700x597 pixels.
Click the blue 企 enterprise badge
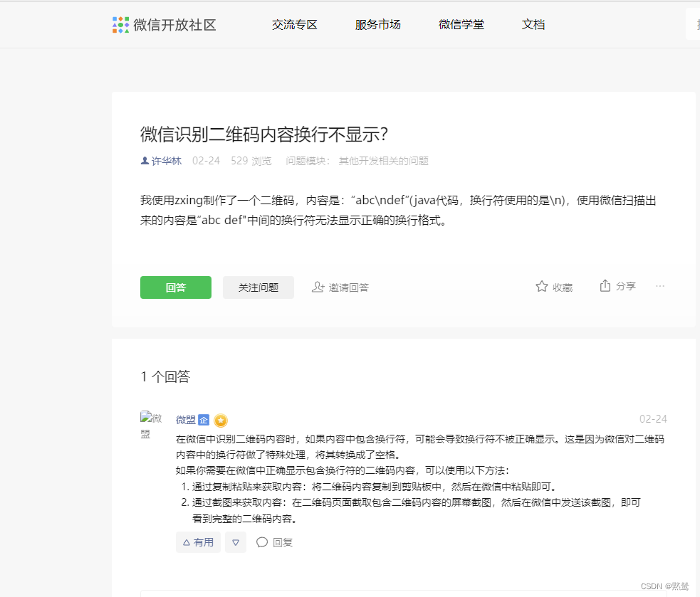tap(204, 420)
